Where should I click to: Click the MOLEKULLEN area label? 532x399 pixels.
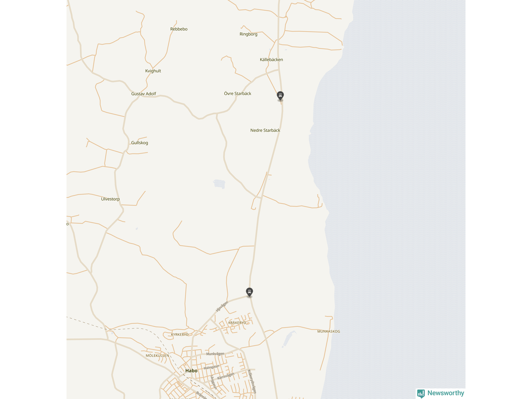tap(158, 356)
